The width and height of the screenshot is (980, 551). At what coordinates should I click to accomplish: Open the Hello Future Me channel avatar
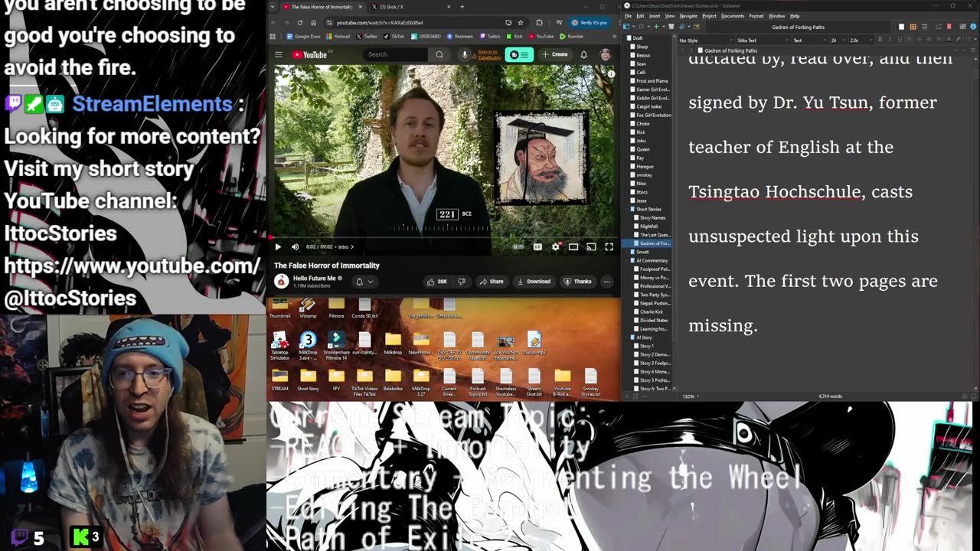pos(281,281)
